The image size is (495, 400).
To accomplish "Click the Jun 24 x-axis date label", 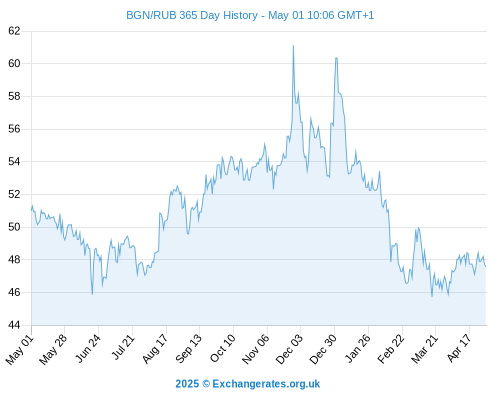I will tap(88, 348).
